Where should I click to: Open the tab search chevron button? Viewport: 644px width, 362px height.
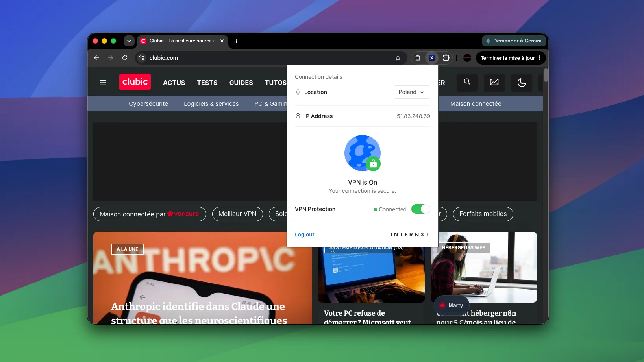tap(129, 41)
